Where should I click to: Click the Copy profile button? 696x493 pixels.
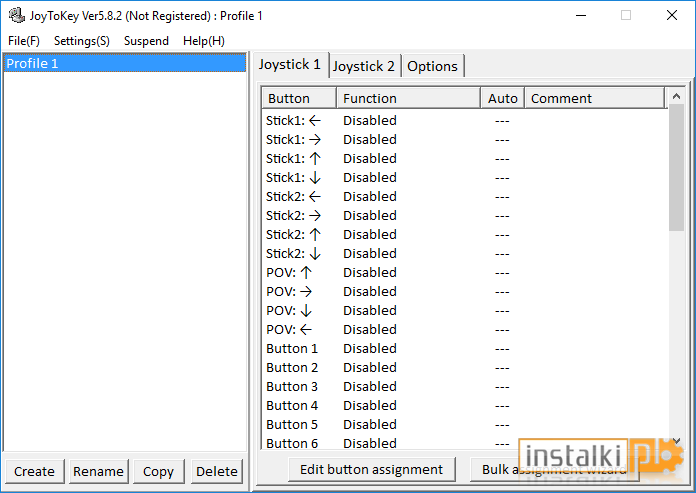[x=158, y=471]
